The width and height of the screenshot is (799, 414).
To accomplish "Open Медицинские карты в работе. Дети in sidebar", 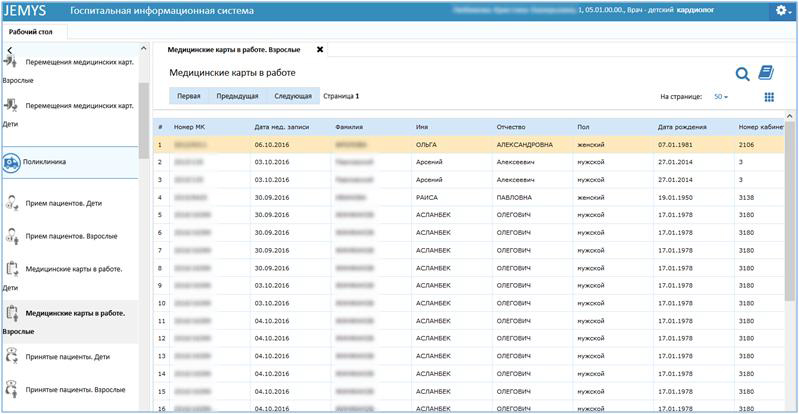I will pos(73,270).
